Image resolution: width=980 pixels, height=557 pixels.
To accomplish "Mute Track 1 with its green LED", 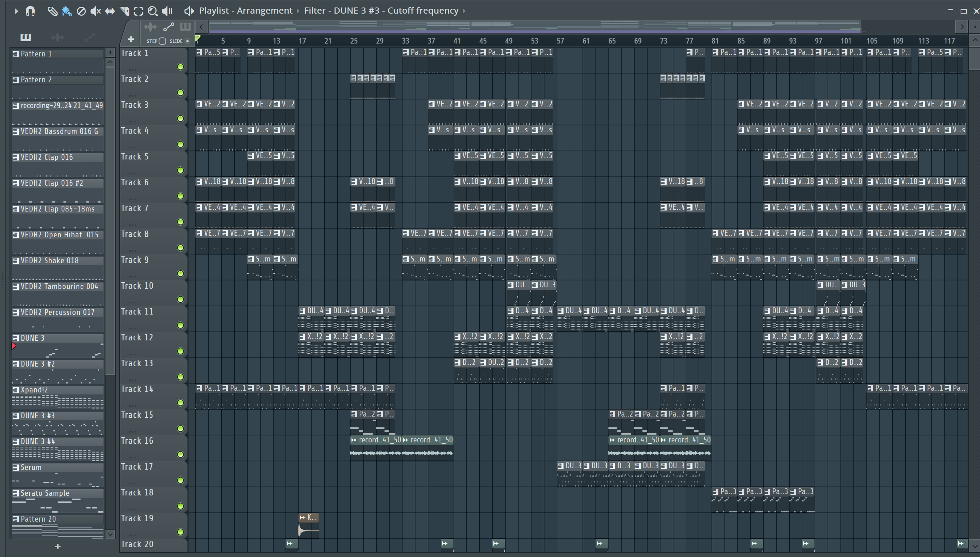I will 180,67.
